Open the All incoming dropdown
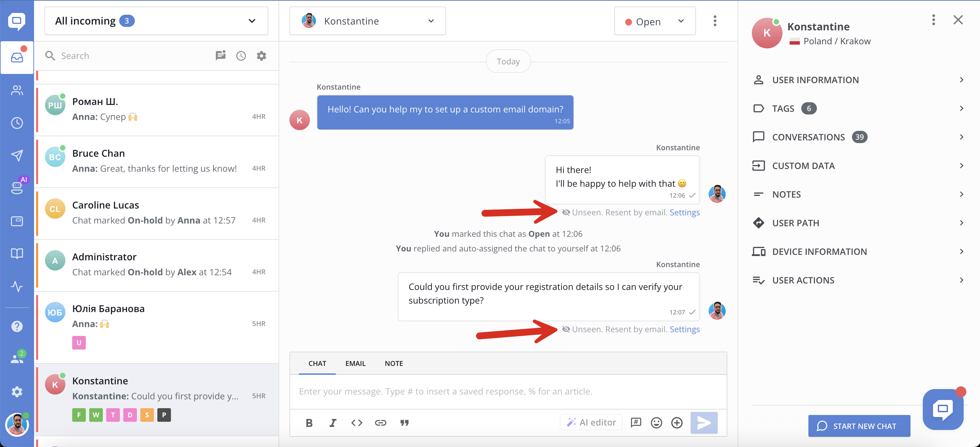 click(x=156, y=21)
